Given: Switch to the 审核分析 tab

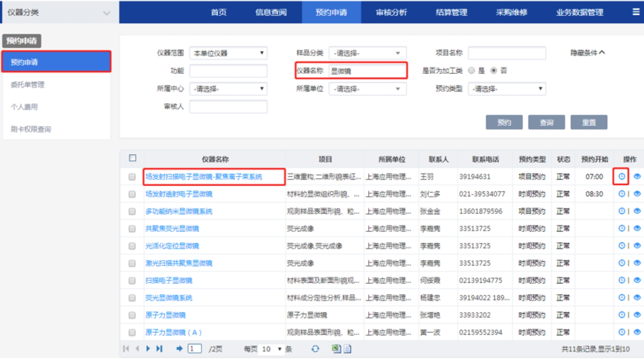Looking at the screenshot, I should point(391,12).
